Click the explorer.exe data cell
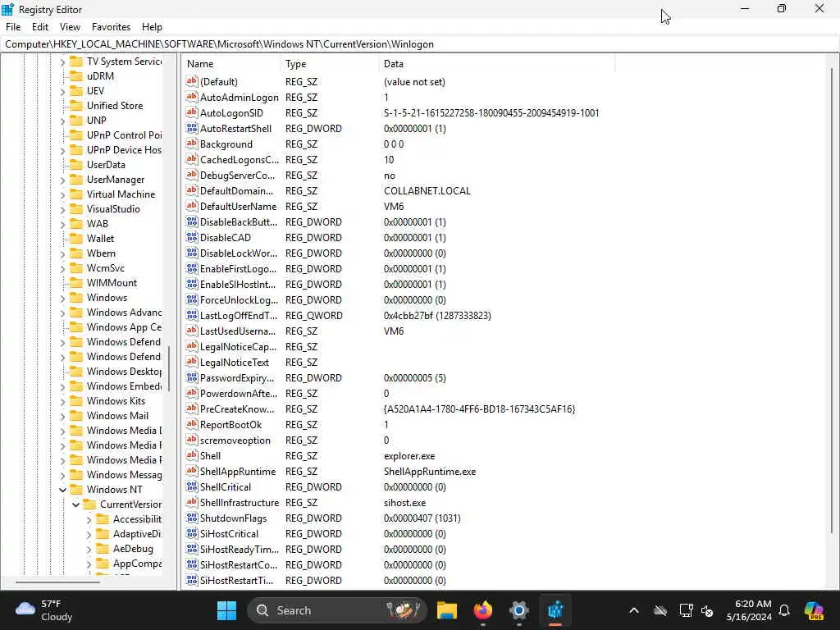840x630 pixels. click(409, 456)
